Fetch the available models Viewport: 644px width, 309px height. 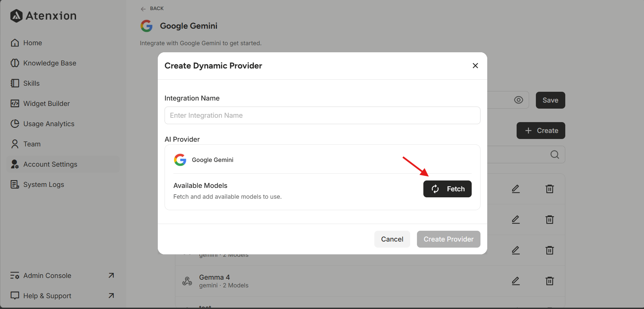click(447, 189)
